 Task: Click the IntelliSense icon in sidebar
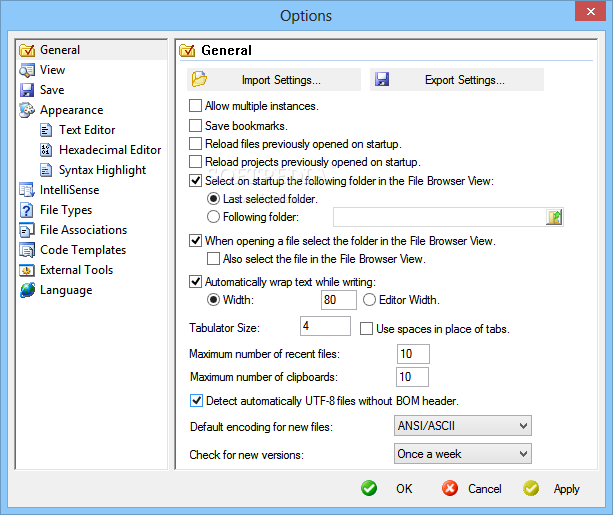[27, 190]
